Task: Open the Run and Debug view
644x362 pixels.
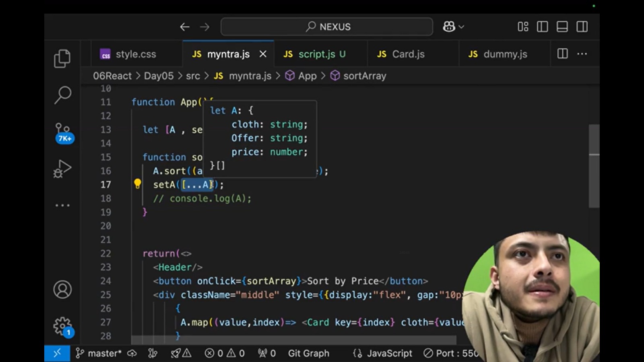Action: point(62,169)
